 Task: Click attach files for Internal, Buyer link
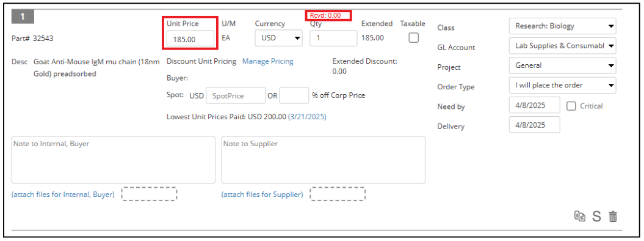63,195
